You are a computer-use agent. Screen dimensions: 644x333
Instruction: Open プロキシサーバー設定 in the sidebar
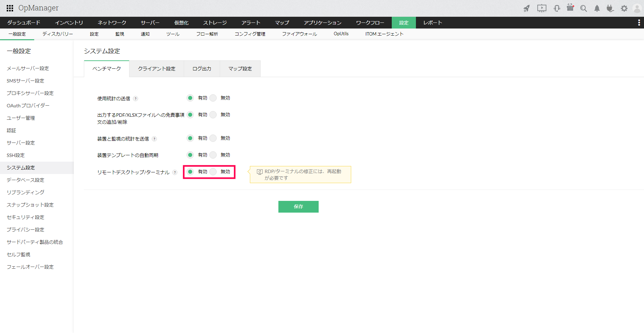pyautogui.click(x=30, y=93)
